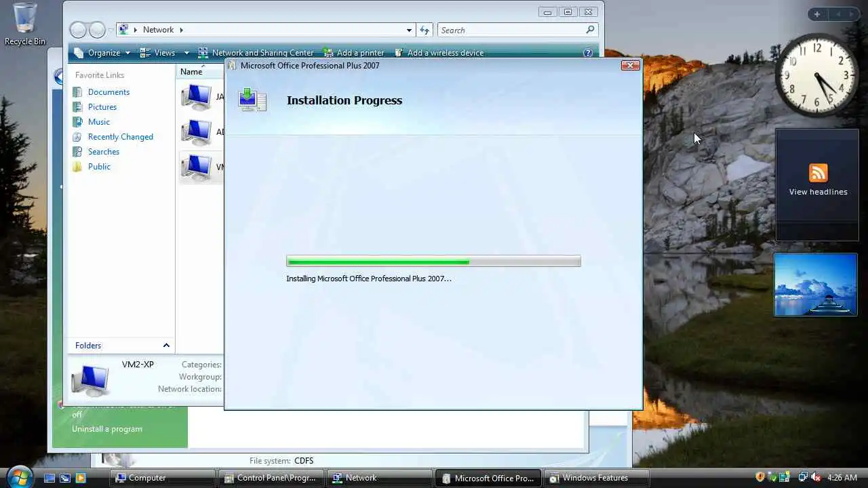
Task: Switch to Control Panel\Programs taskbar button
Action: (271, 478)
